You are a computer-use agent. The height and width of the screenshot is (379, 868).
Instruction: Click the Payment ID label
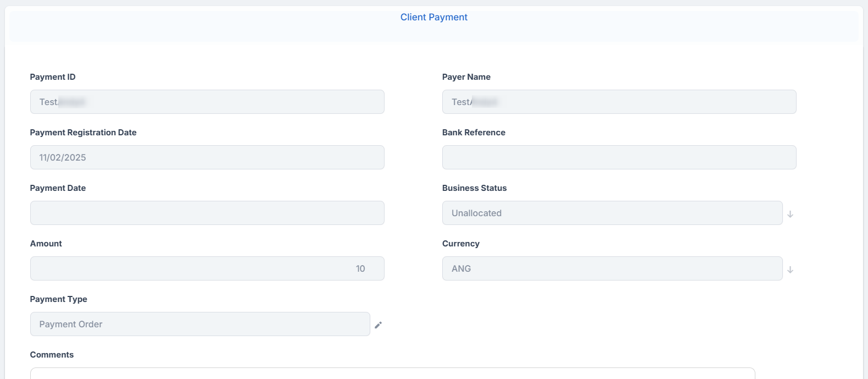click(53, 77)
